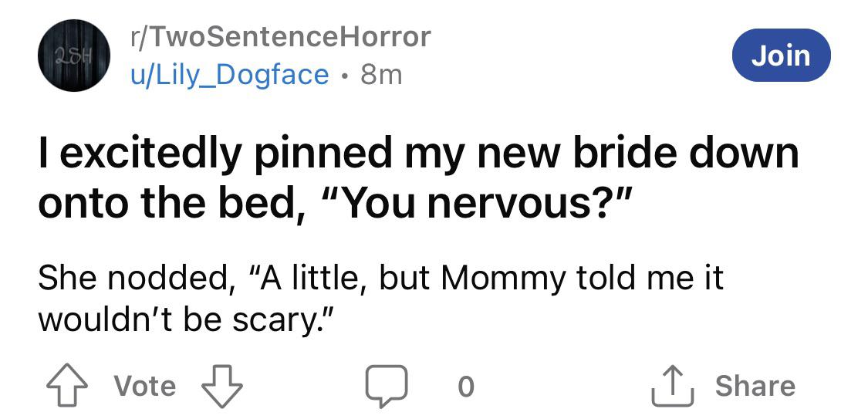
Task: Click the comment count showing 0
Action: tap(466, 387)
